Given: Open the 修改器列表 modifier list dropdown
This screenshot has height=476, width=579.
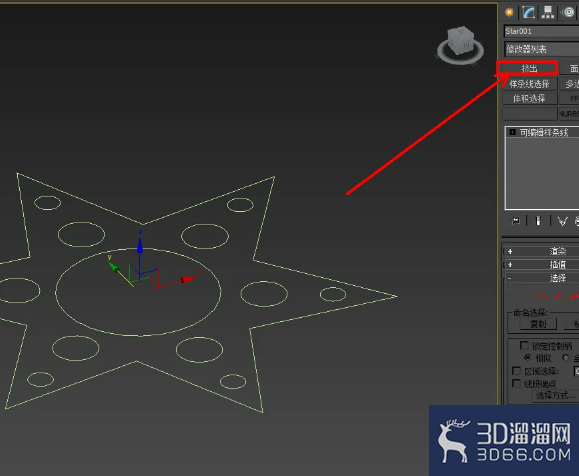Looking at the screenshot, I should point(541,49).
